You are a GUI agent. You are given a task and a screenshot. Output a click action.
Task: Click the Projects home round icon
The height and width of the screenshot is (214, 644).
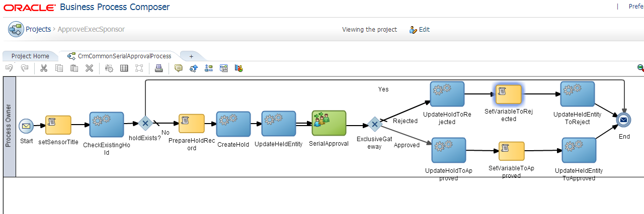(16, 29)
